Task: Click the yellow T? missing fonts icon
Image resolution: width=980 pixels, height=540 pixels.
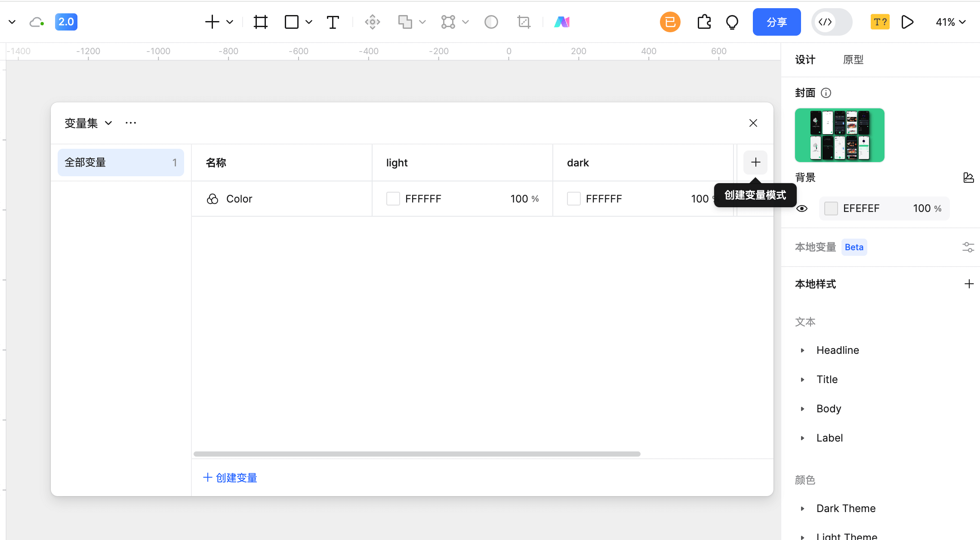Action: [x=880, y=22]
